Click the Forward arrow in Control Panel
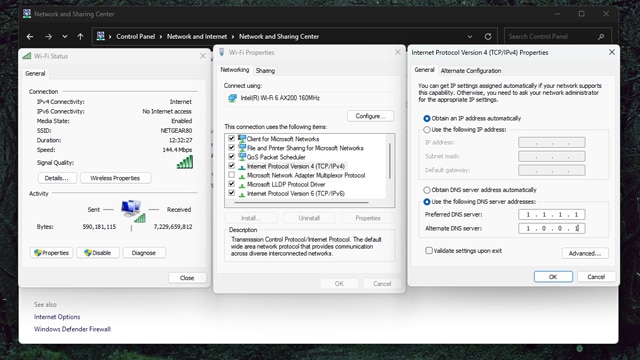The width and height of the screenshot is (640, 360). pos(48,37)
